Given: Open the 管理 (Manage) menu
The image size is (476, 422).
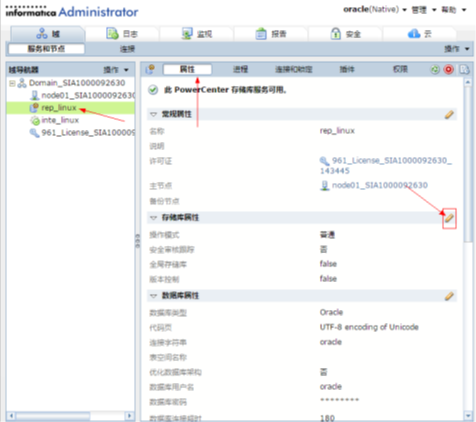Looking at the screenshot, I should (x=424, y=10).
